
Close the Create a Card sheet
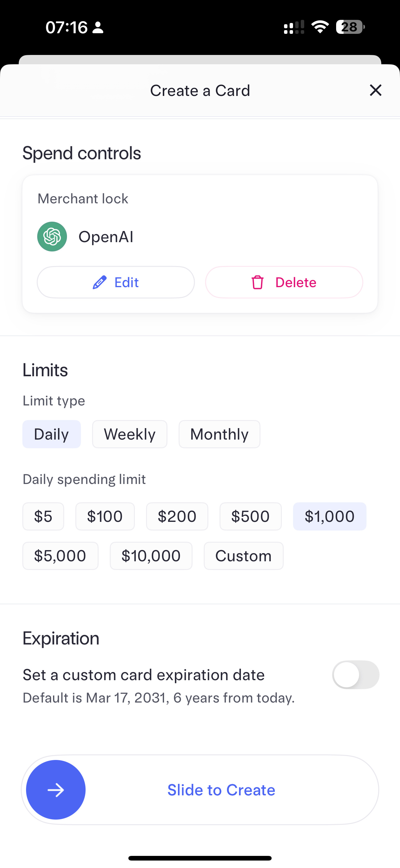tap(376, 90)
